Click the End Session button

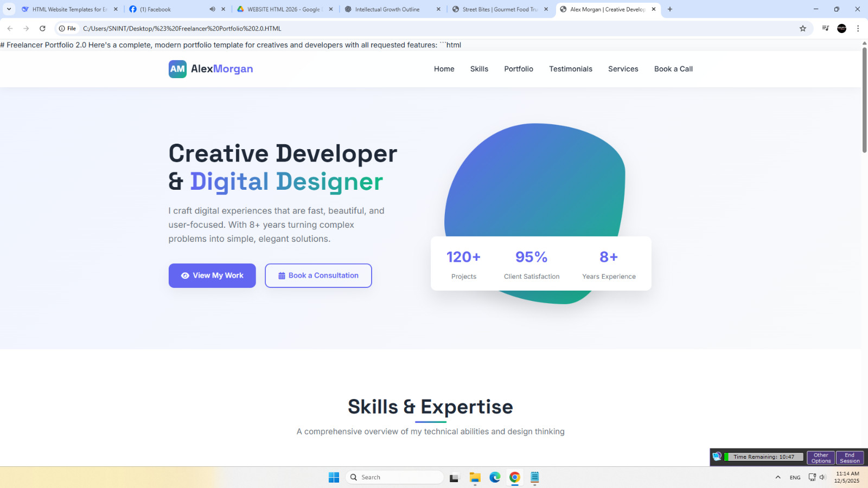(x=850, y=458)
